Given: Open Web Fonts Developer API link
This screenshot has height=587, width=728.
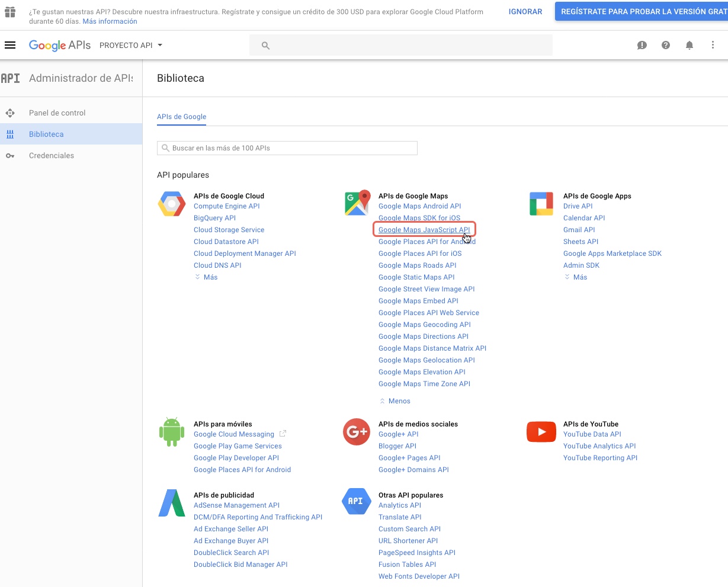Looking at the screenshot, I should pyautogui.click(x=419, y=576).
